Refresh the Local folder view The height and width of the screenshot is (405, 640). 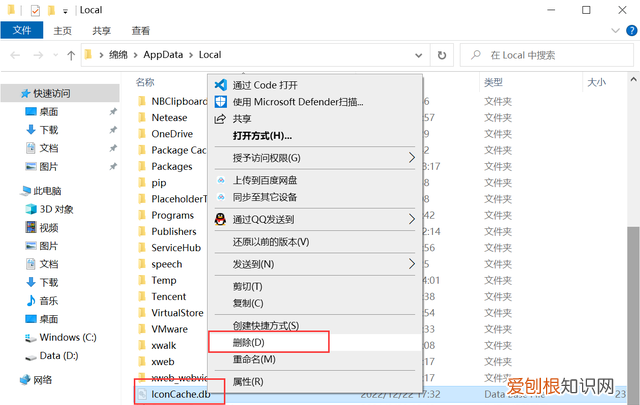(x=442, y=55)
